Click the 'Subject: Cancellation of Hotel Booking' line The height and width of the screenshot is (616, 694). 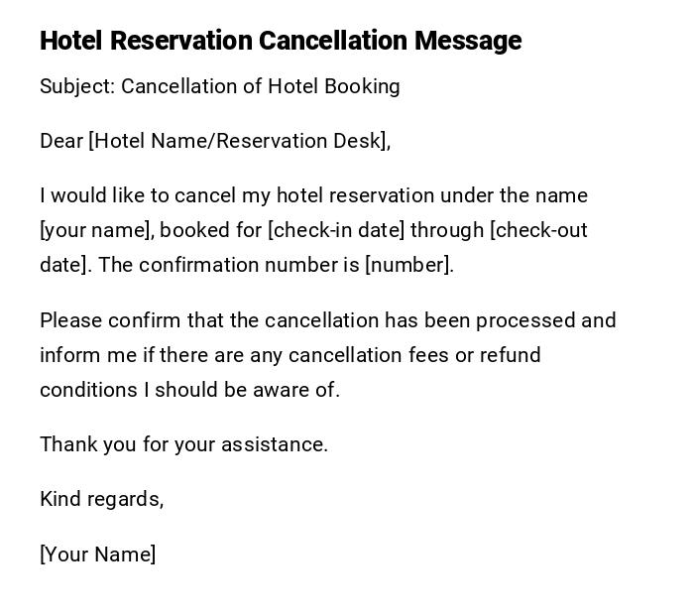click(220, 86)
